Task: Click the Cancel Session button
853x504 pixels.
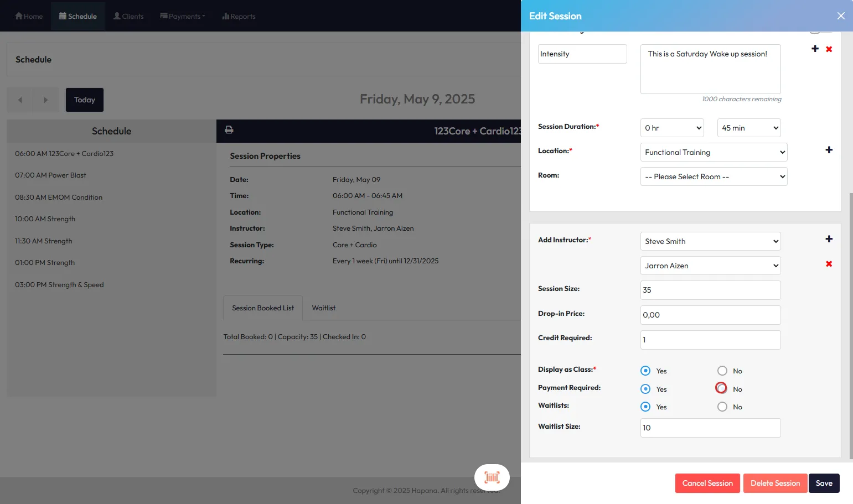Action: coord(707,483)
